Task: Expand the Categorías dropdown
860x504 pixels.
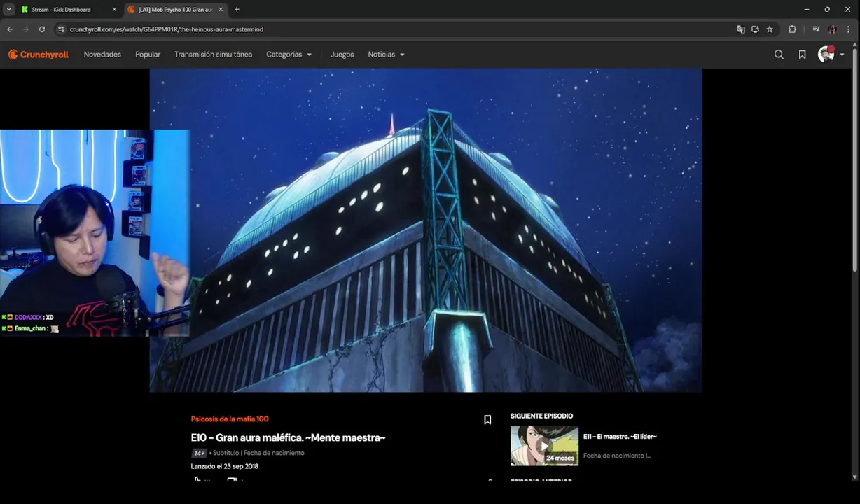Action: coord(289,55)
